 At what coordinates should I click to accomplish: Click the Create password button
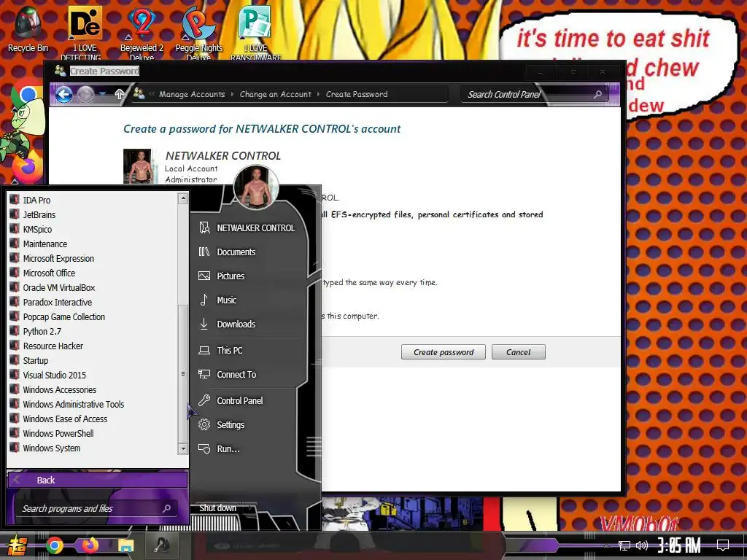(443, 352)
